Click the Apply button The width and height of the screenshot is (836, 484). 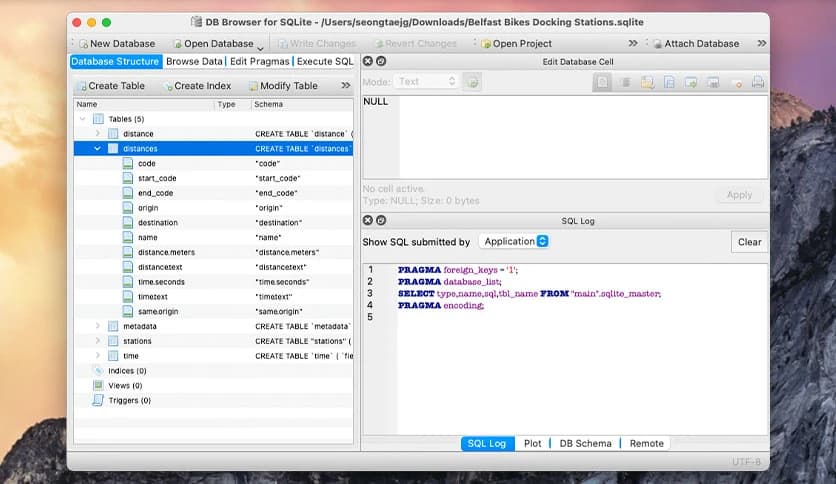(x=739, y=195)
